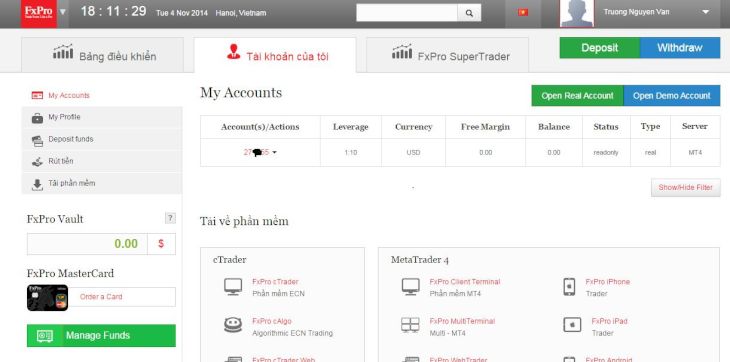Click the FxPro MasterCard card image

tap(47, 297)
